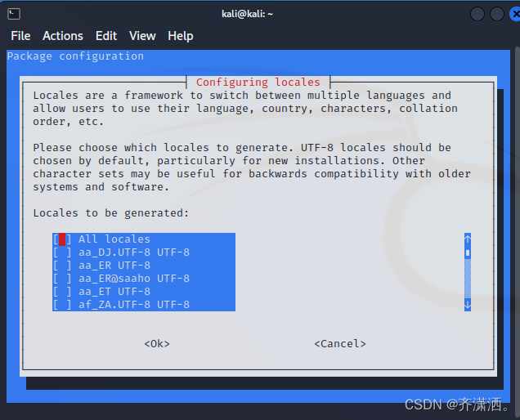520x420 pixels.
Task: Open the Actions menu
Action: (63, 36)
